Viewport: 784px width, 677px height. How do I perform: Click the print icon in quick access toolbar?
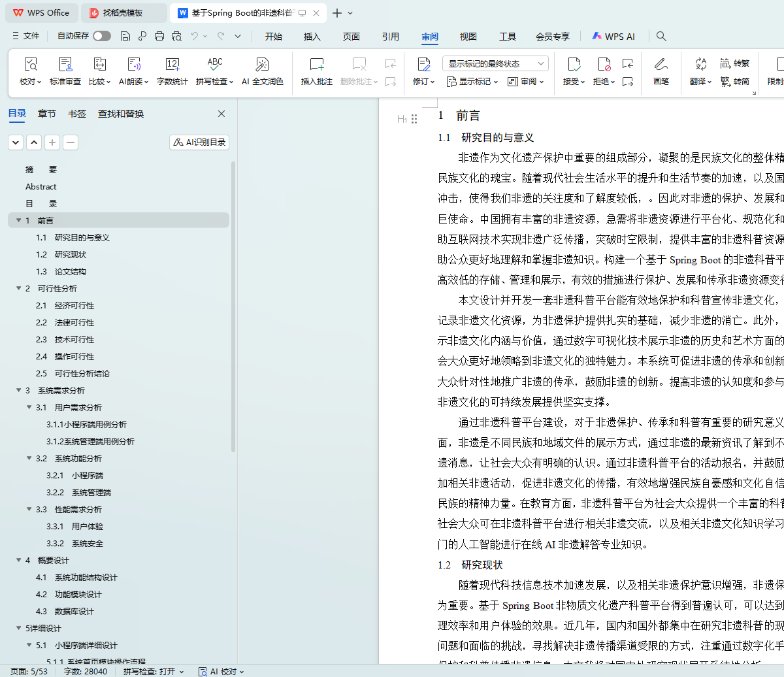coord(159,37)
